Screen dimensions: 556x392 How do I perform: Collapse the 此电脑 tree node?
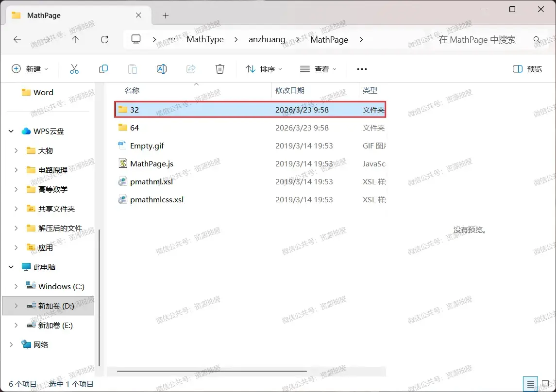tap(11, 267)
